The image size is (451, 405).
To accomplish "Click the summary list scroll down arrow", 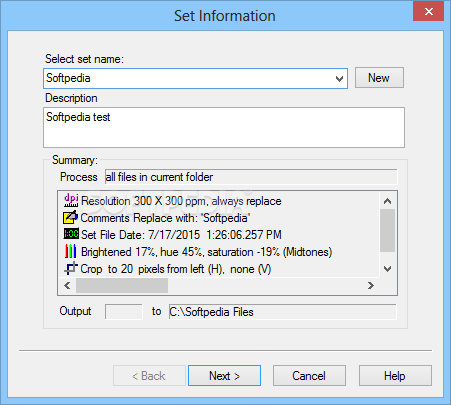I will click(387, 269).
